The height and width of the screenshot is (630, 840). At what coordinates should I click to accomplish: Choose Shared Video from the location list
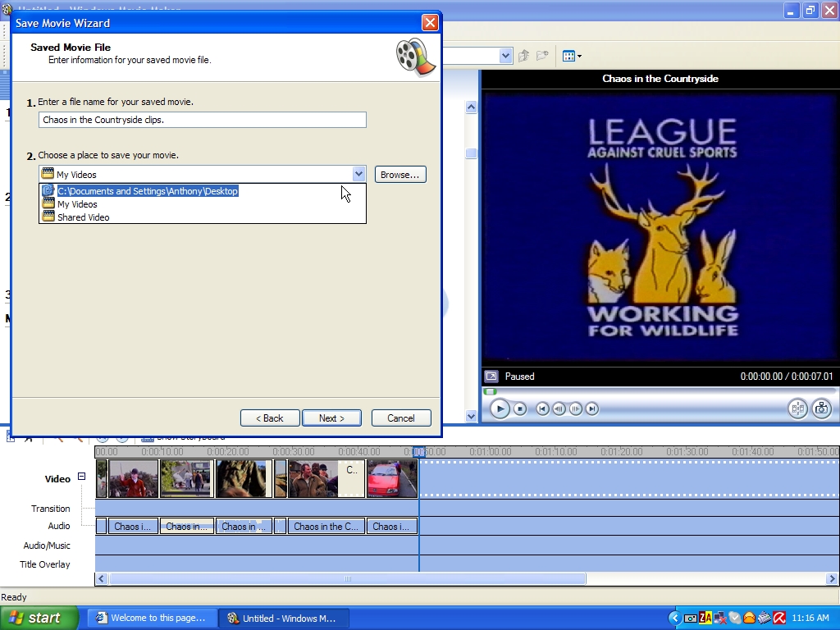coord(83,217)
